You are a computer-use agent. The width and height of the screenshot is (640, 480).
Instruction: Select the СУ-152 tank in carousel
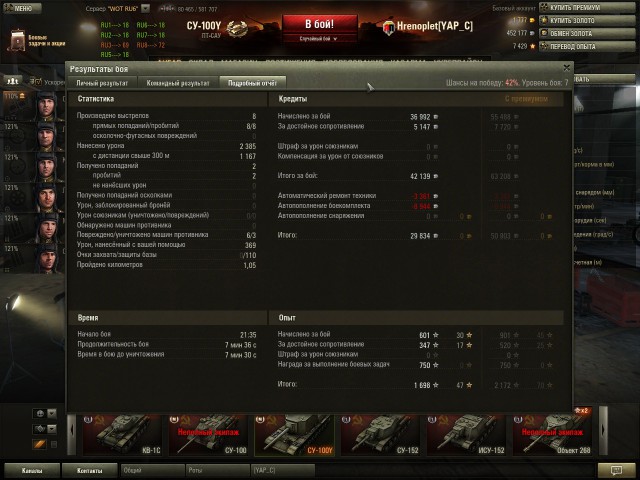click(380, 435)
